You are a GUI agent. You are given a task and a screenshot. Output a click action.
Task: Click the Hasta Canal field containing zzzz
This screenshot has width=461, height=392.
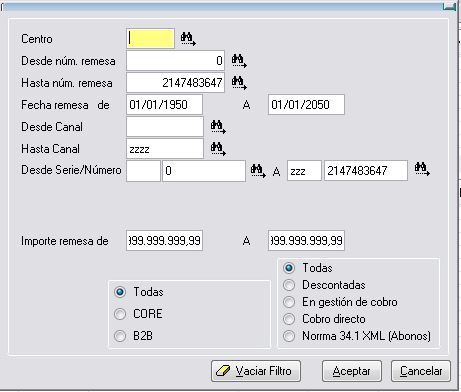[165, 149]
